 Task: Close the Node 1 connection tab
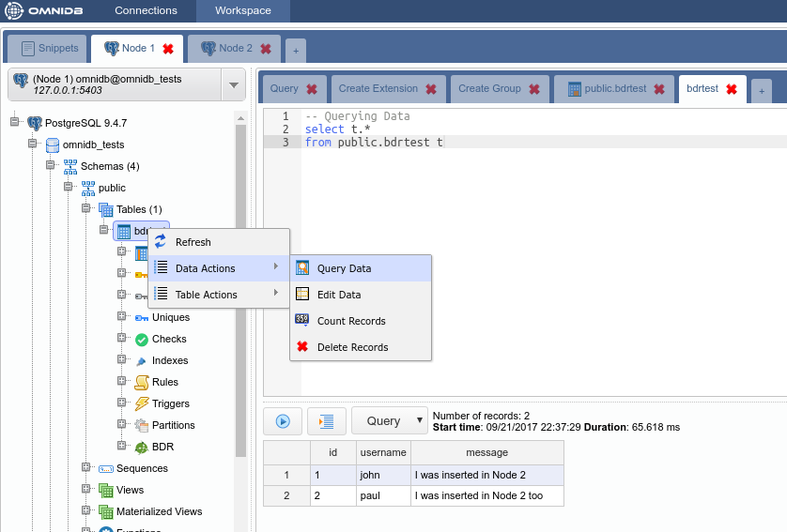[x=168, y=49]
